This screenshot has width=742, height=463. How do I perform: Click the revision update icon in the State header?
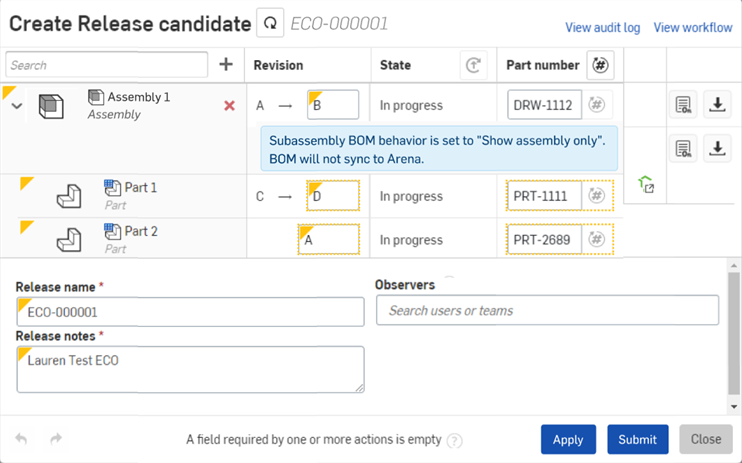tap(473, 65)
